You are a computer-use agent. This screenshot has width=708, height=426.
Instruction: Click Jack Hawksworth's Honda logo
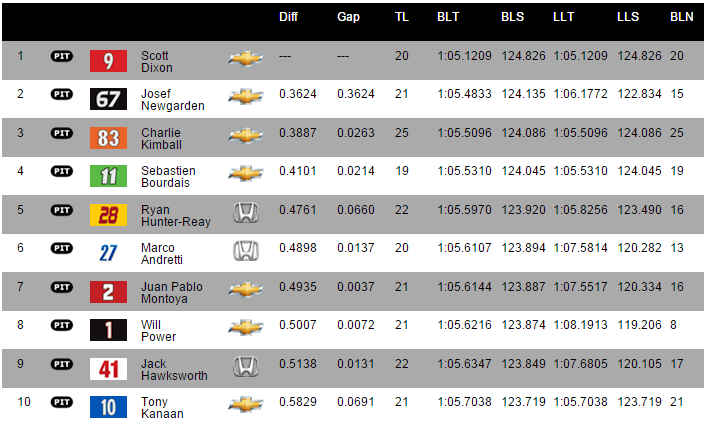point(246,366)
